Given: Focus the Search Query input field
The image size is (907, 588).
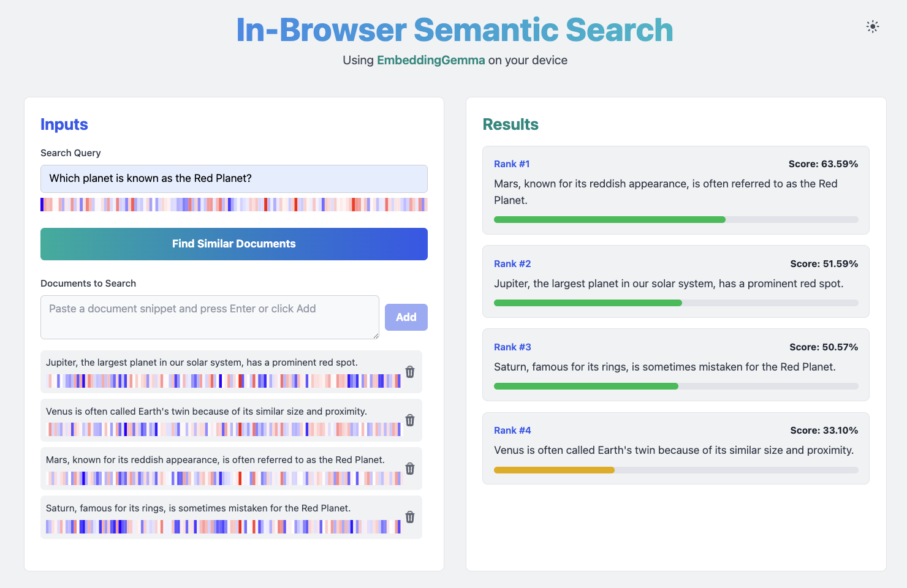Looking at the screenshot, I should 234,179.
